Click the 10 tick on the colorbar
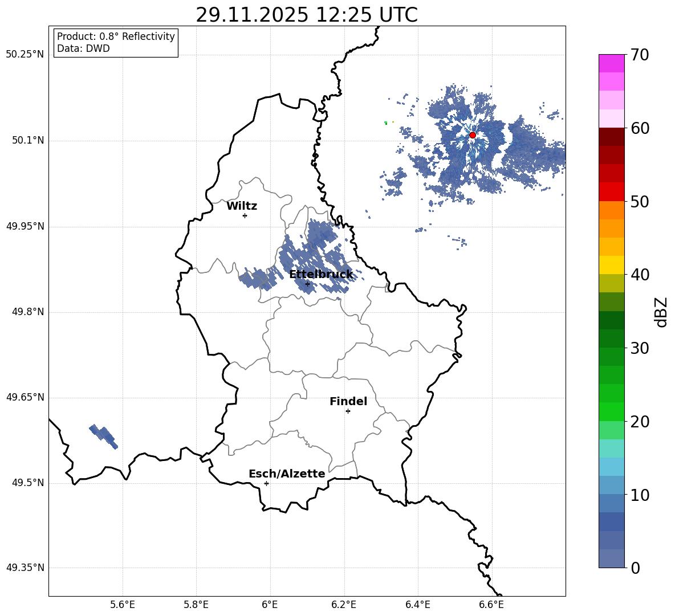This screenshot has height=616, width=675. (x=640, y=495)
